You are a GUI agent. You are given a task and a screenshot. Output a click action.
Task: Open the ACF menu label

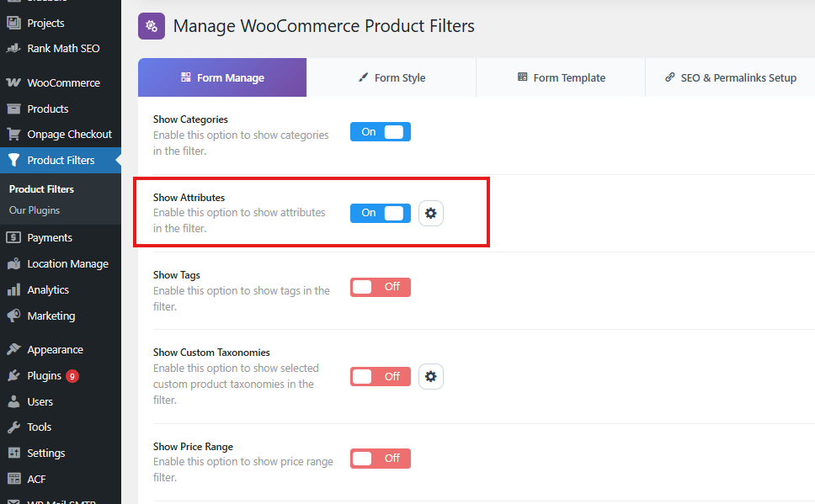(36, 479)
